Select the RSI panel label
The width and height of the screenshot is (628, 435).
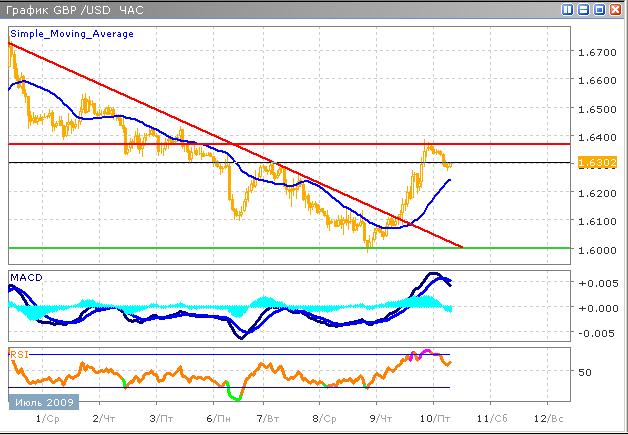tap(18, 353)
